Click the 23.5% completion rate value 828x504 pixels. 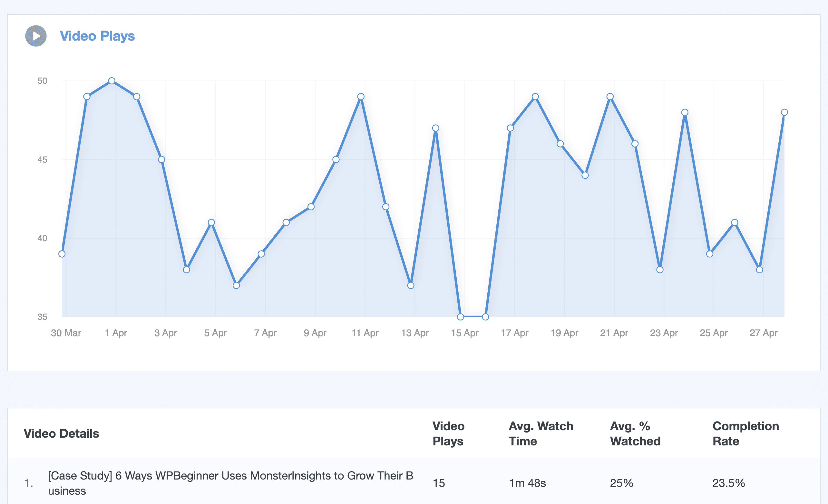728,483
